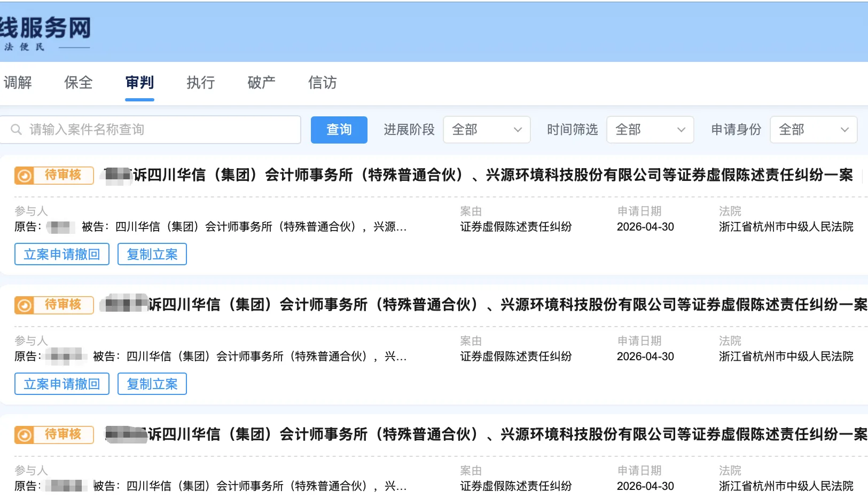The width and height of the screenshot is (868, 499).
Task: Click the 待审核 status label of third case
Action: pyautogui.click(x=63, y=434)
